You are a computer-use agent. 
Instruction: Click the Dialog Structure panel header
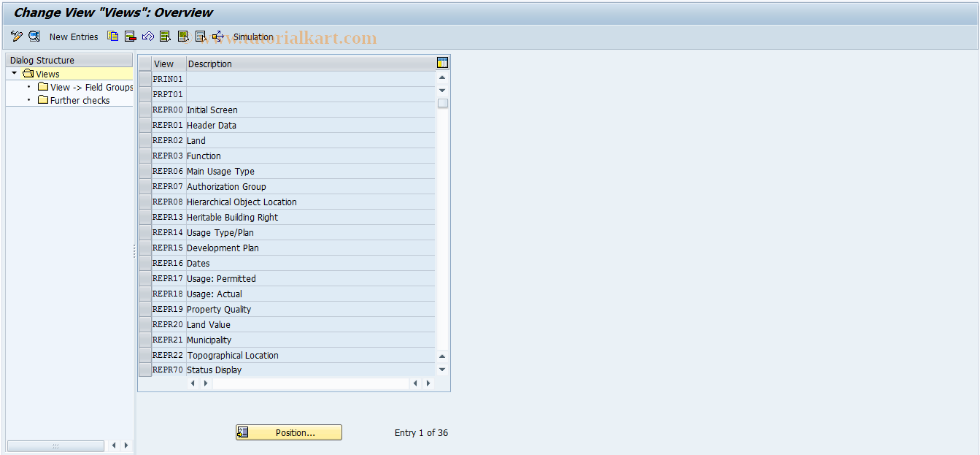(69, 60)
